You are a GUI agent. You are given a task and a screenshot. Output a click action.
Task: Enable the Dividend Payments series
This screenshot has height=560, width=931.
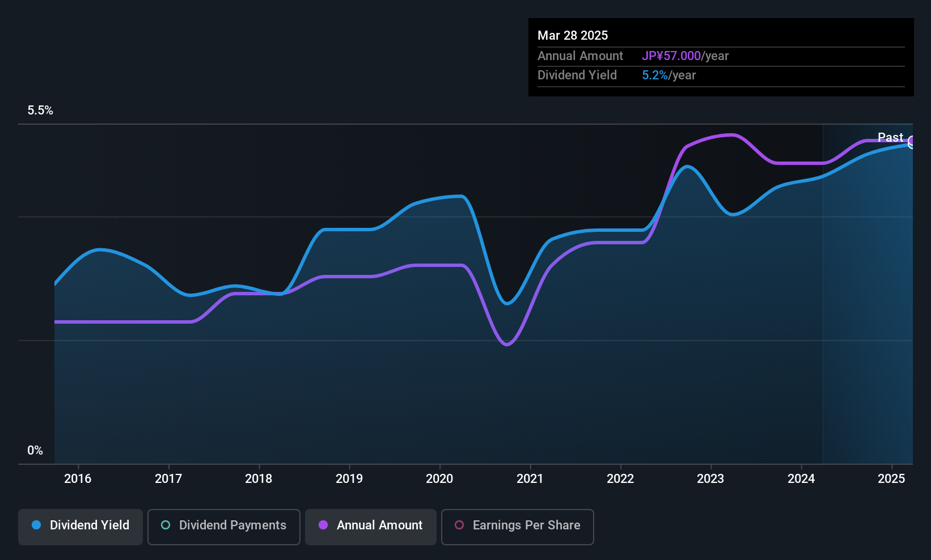click(224, 527)
